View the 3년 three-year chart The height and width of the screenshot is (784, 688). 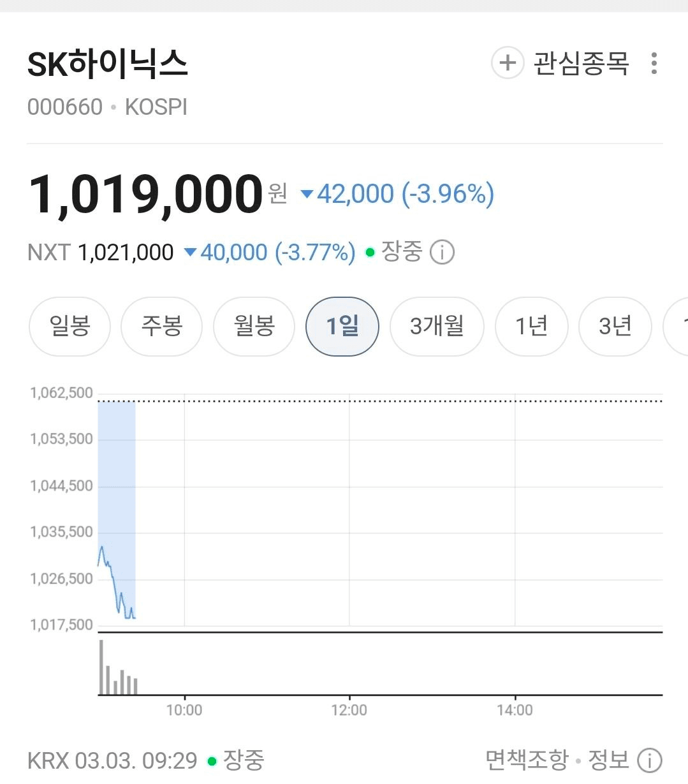(615, 326)
